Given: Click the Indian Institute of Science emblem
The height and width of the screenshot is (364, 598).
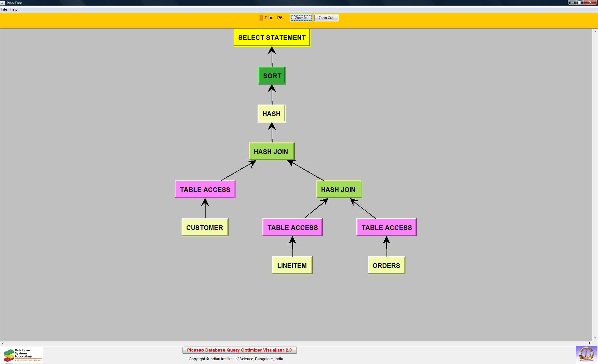Looking at the screenshot, I should click(x=586, y=354).
